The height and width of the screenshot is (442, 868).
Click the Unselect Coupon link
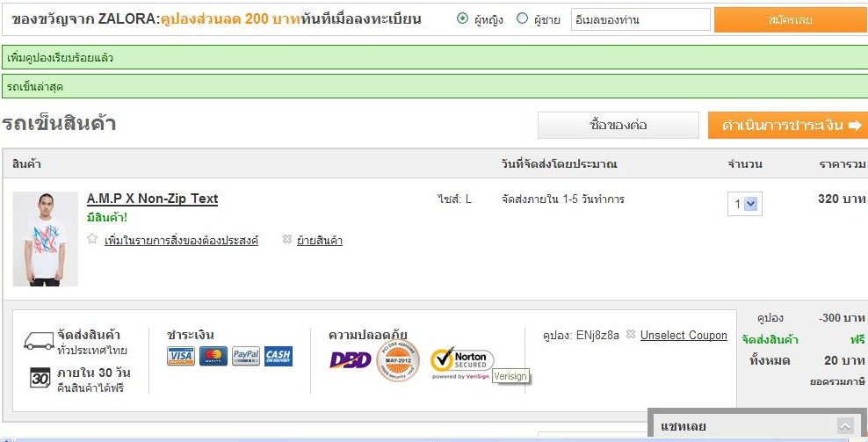(684, 336)
